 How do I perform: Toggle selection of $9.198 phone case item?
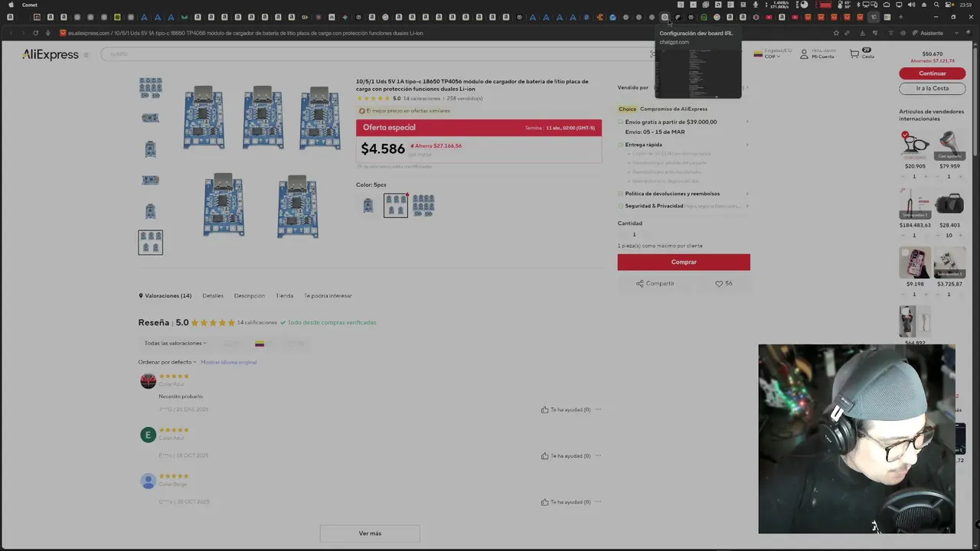tap(905, 253)
